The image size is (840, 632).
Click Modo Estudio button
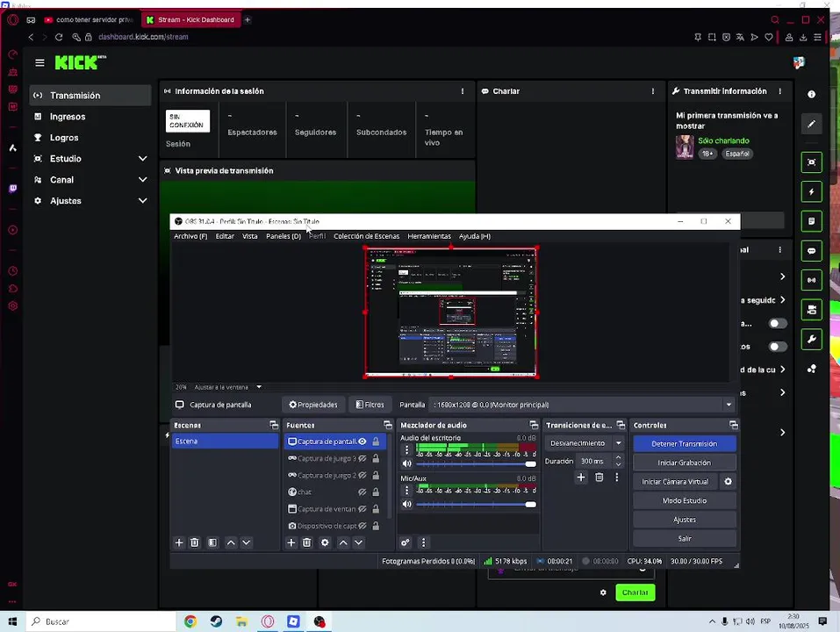coord(684,501)
